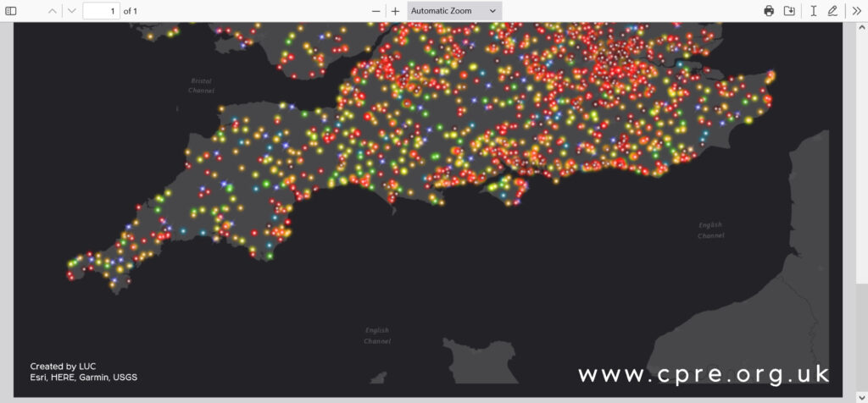Select the text annotation tool

click(813, 11)
